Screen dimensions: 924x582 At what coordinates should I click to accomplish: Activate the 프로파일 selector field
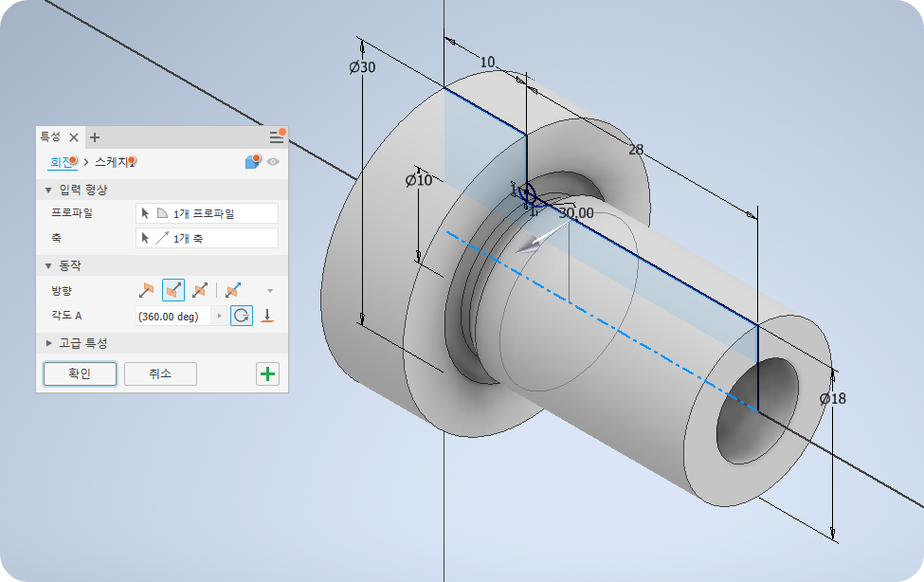click(207, 213)
